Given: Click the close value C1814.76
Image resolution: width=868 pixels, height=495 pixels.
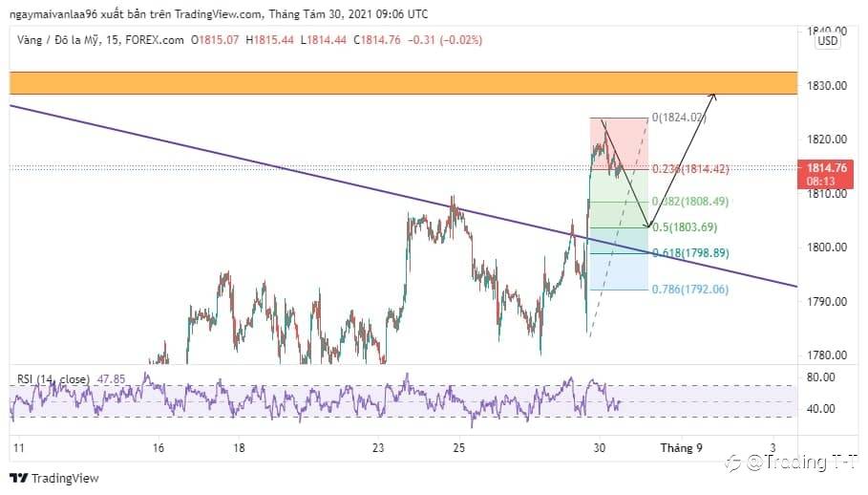Looking at the screenshot, I should point(376,40).
